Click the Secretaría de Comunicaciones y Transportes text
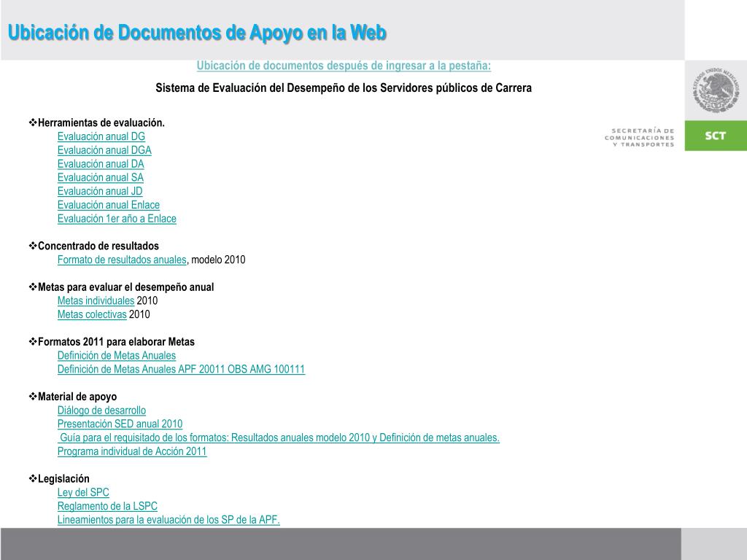The width and height of the screenshot is (747, 560). 639,137
